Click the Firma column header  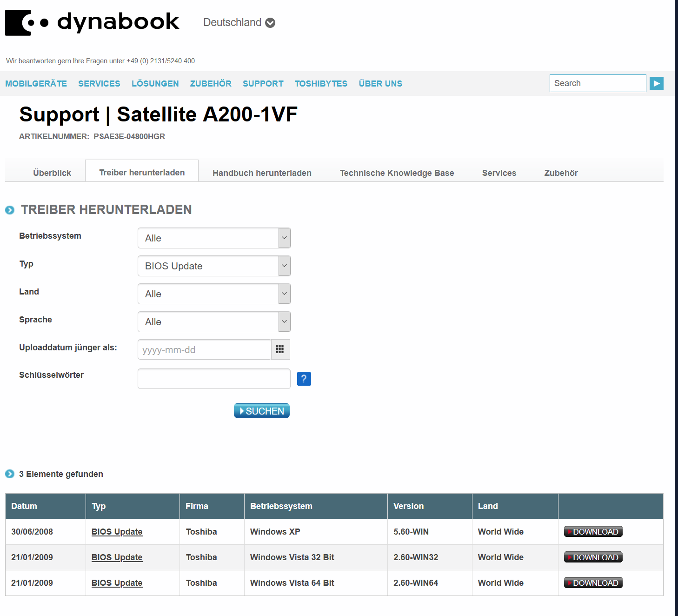pos(212,506)
